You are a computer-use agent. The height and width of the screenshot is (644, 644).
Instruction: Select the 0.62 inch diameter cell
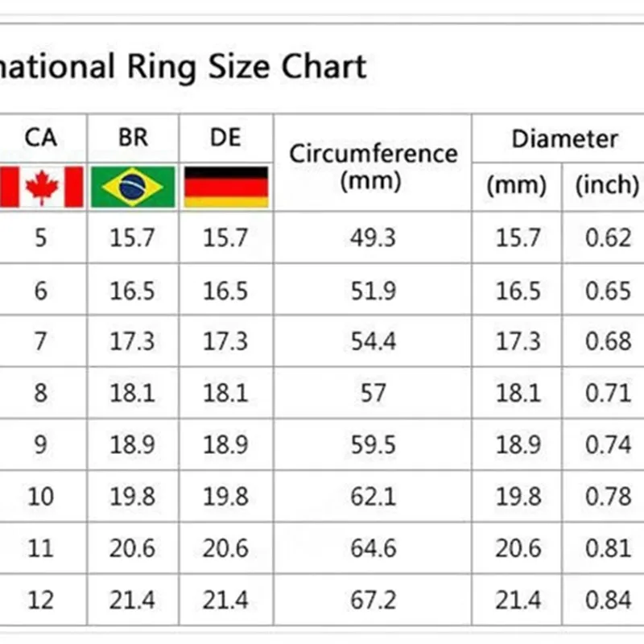[608, 238]
